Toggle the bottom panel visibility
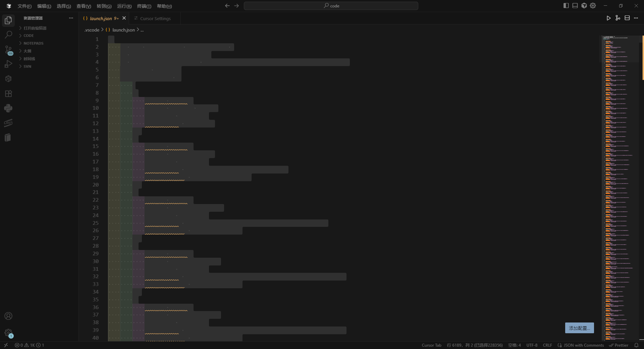 coord(575,6)
